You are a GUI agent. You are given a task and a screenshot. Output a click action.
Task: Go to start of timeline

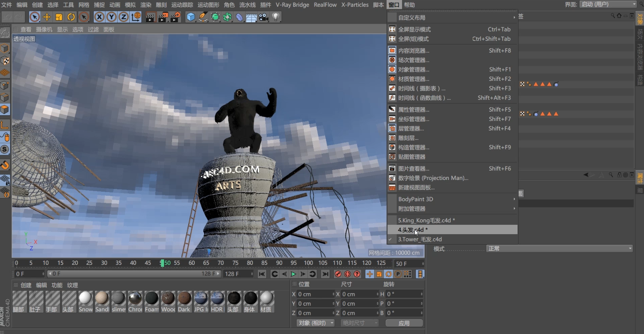point(262,274)
